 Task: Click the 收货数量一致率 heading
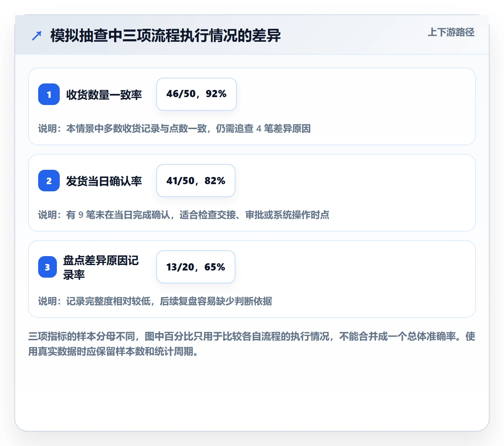tap(104, 95)
